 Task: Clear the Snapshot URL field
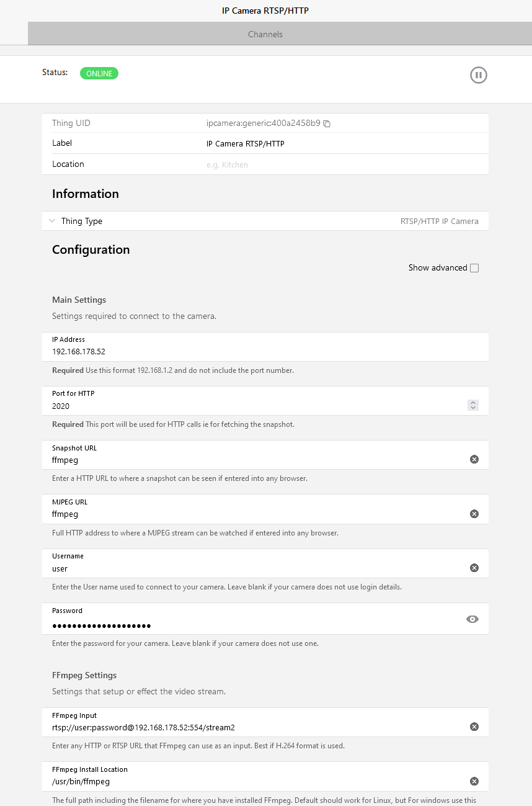(x=474, y=459)
